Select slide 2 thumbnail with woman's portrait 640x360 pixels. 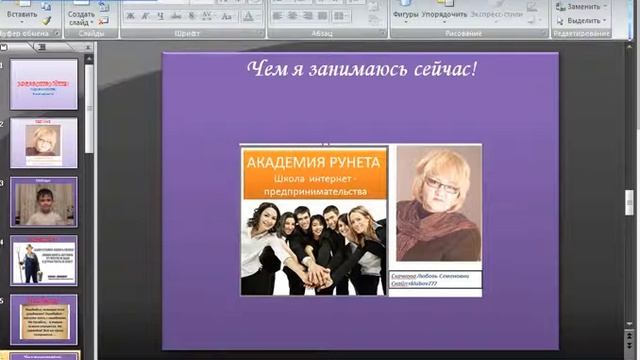click(44, 143)
